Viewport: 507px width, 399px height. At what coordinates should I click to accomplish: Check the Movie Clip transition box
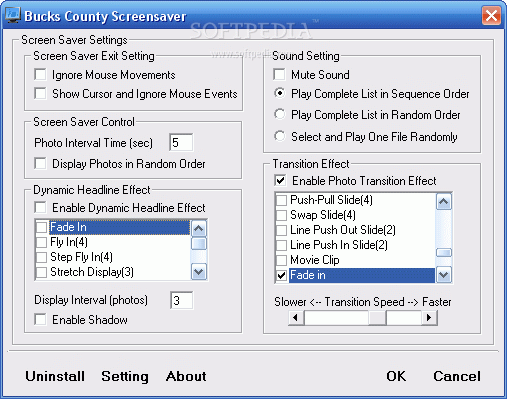tap(282, 260)
